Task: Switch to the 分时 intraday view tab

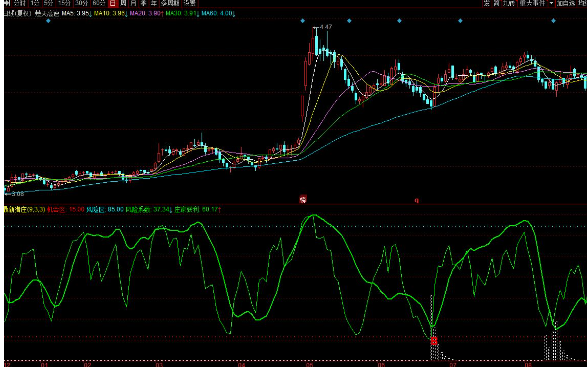Action: tap(20, 3)
